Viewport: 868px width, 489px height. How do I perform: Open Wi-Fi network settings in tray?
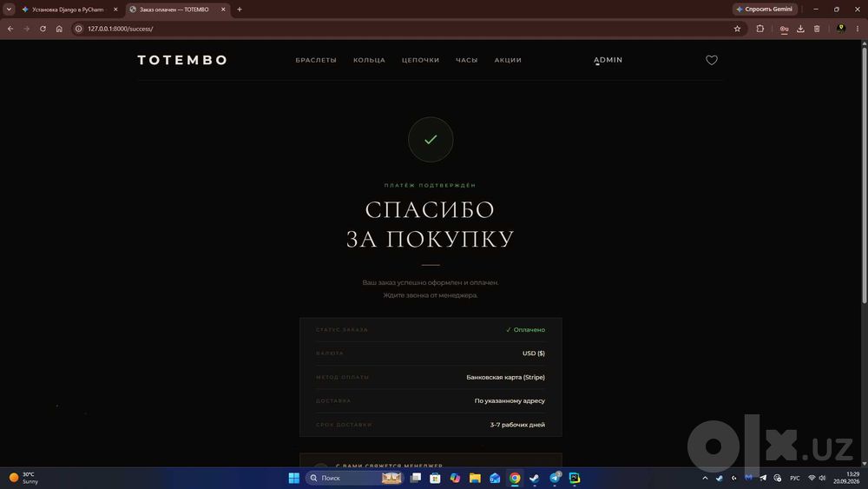[812, 478]
